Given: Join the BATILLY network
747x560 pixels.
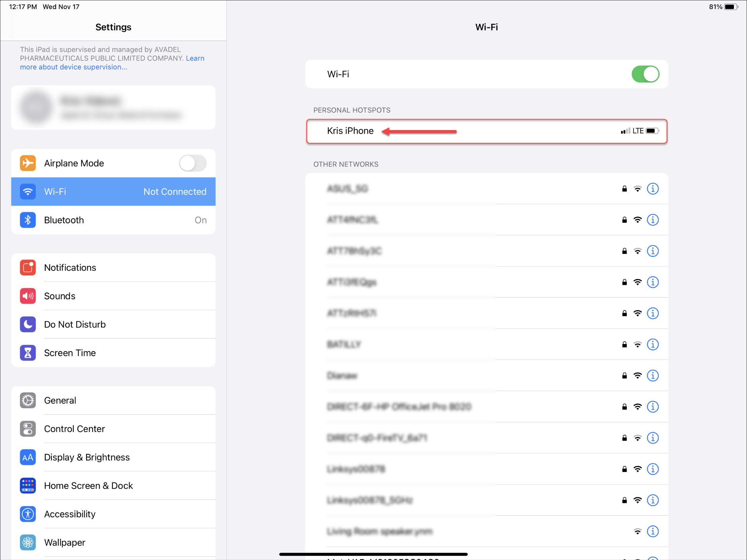Looking at the screenshot, I should tap(486, 344).
